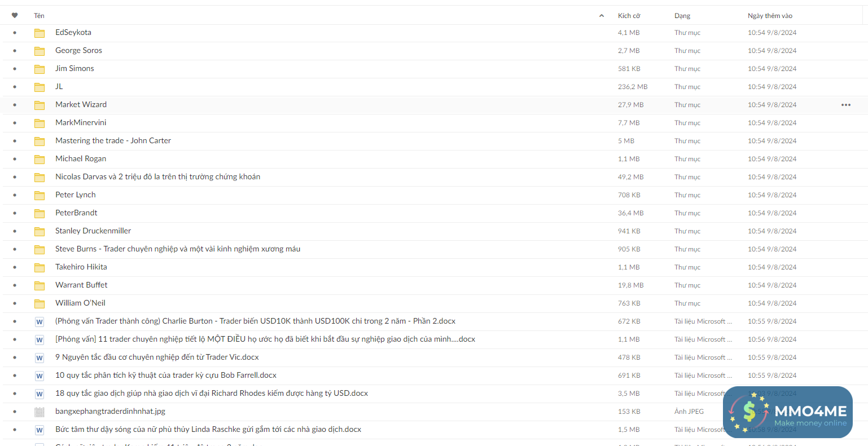Image resolution: width=868 pixels, height=446 pixels.
Task: Click the bangxephangtraderdinhnhat.jpg filename
Action: click(x=110, y=412)
